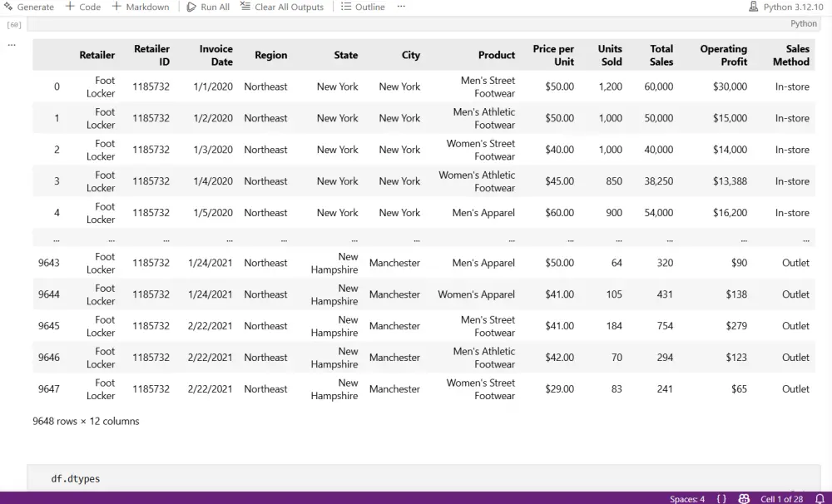This screenshot has height=504, width=832.
Task: Click the Region column header
Action: pos(270,55)
